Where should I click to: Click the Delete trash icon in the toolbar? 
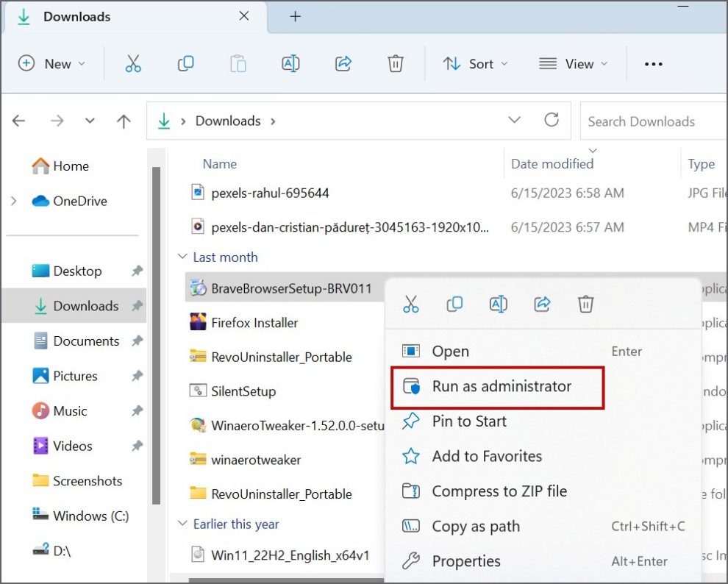pyautogui.click(x=396, y=64)
